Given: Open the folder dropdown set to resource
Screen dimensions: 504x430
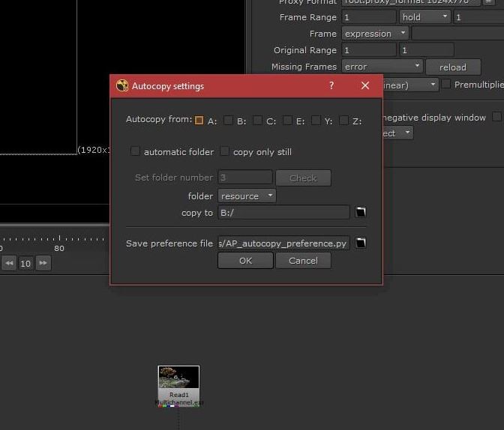Looking at the screenshot, I should (247, 196).
